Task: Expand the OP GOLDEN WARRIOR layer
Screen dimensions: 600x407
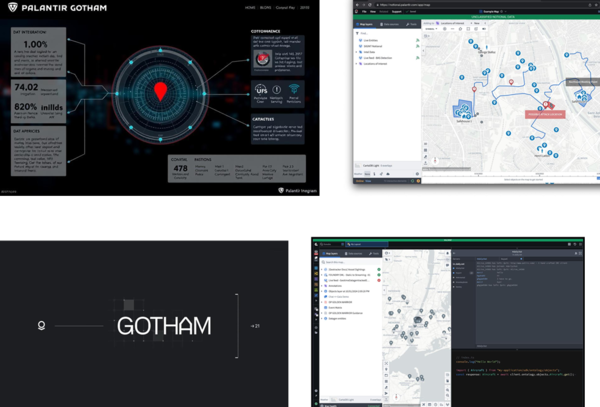Action: 322,302
